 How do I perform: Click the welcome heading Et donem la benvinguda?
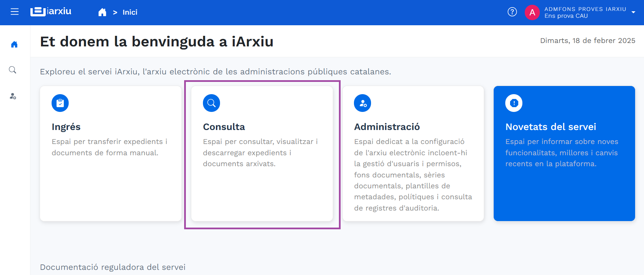click(157, 42)
